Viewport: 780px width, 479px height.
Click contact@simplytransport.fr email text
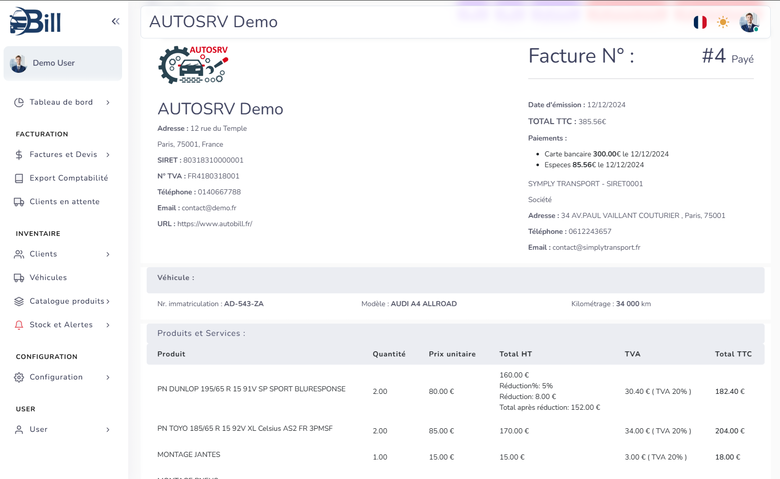[x=596, y=247]
